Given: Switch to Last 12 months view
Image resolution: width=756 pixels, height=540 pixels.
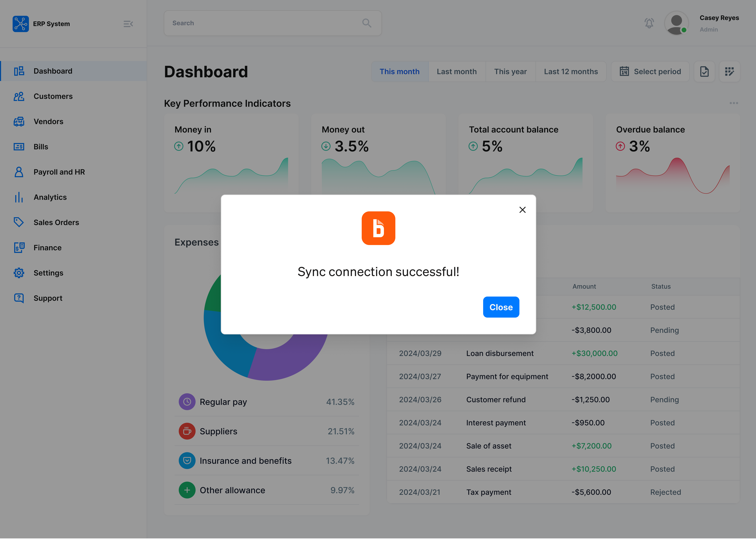Looking at the screenshot, I should coord(571,71).
